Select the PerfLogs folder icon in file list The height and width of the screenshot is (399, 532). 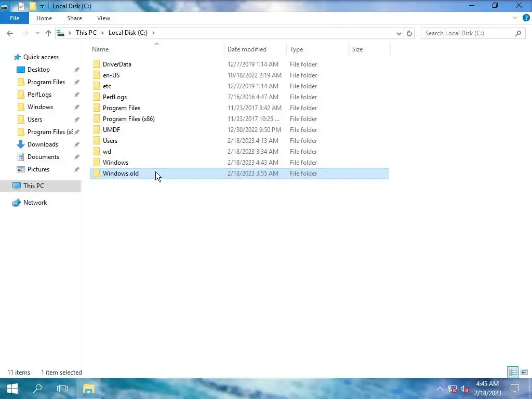97,97
